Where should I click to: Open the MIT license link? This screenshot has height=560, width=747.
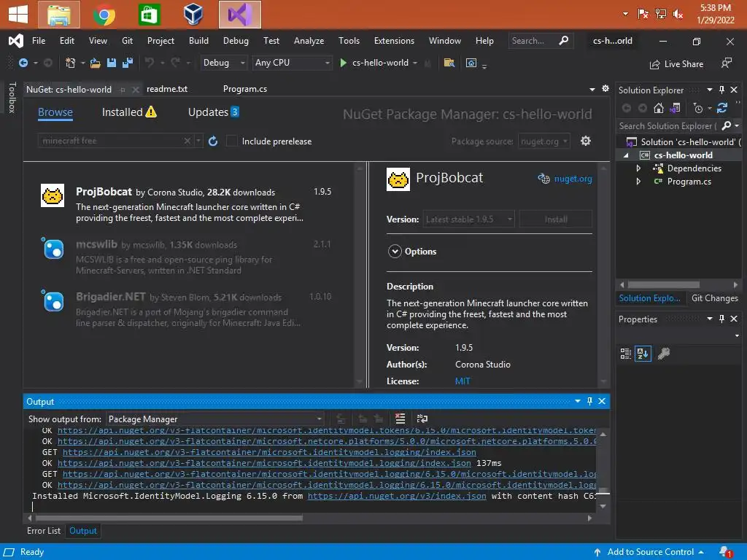[462, 381]
